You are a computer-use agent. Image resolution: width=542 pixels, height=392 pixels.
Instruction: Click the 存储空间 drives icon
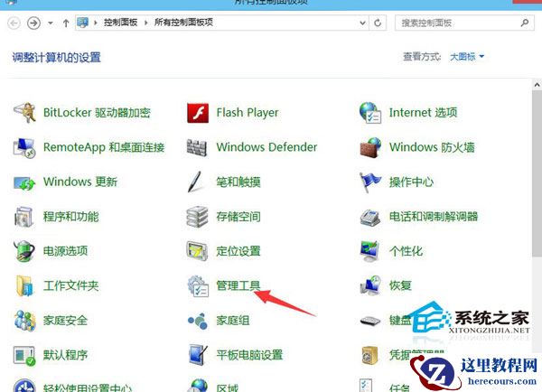point(197,217)
